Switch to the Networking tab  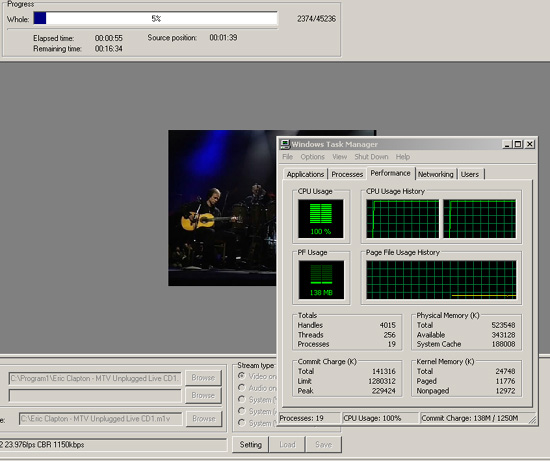436,174
